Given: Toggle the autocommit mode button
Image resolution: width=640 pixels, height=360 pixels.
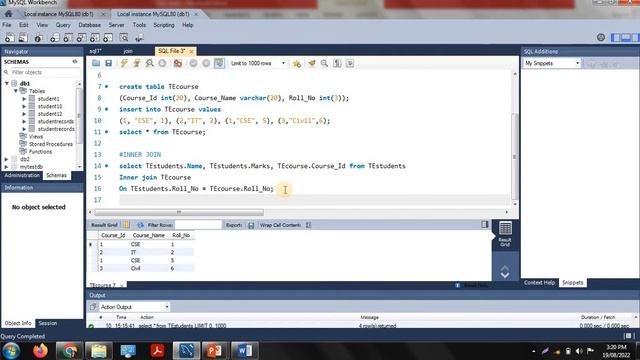Looking at the screenshot, I should click(x=219, y=63).
